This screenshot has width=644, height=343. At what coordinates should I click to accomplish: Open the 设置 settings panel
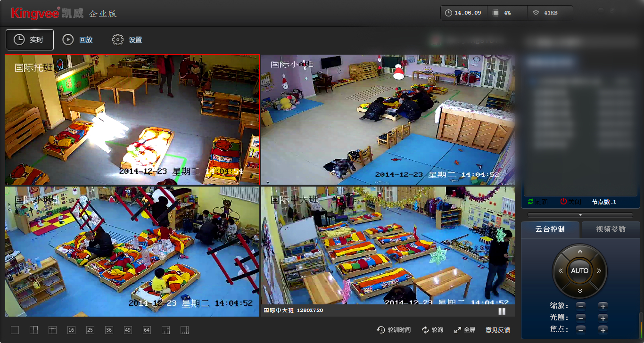[126, 40]
